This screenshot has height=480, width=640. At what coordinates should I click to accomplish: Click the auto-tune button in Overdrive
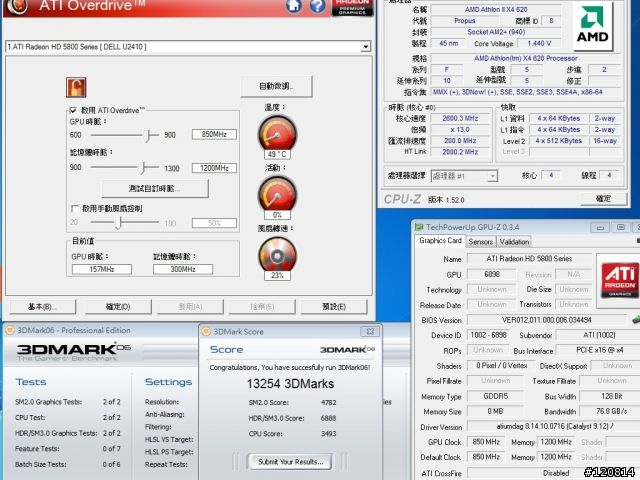tap(276, 86)
